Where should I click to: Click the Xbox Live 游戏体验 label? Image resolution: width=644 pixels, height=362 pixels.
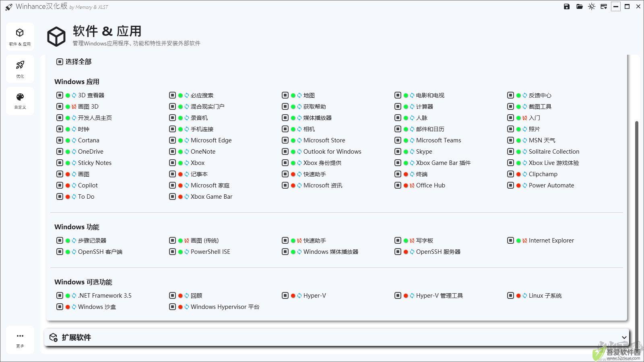tap(554, 163)
